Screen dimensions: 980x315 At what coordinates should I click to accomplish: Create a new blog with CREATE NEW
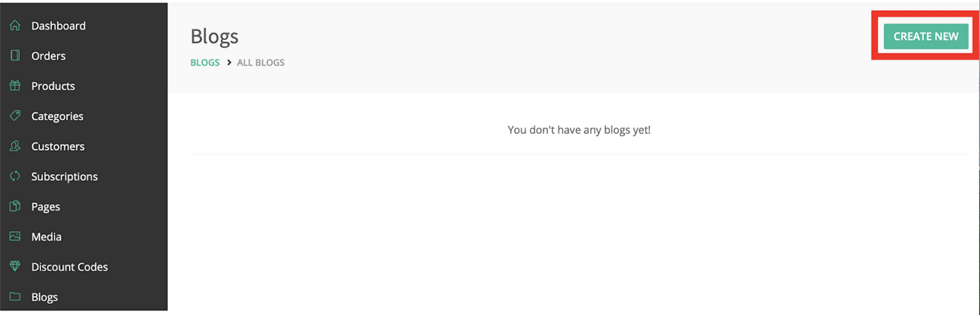coord(926,36)
